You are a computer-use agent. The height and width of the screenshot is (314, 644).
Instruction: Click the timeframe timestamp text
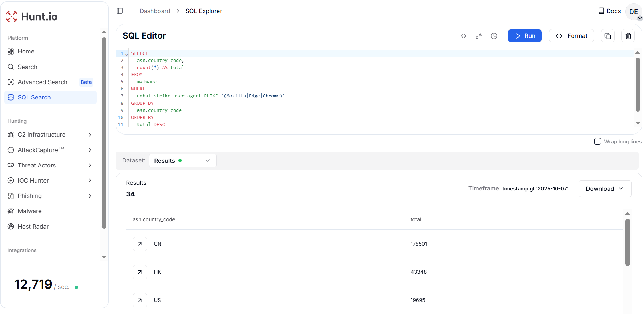535,189
